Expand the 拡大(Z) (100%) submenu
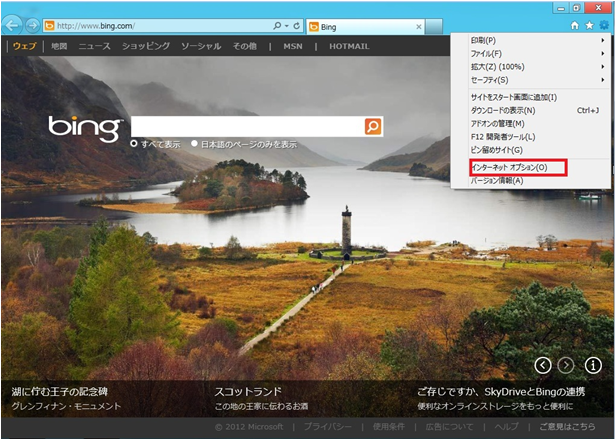The width and height of the screenshot is (616, 440). (531, 67)
